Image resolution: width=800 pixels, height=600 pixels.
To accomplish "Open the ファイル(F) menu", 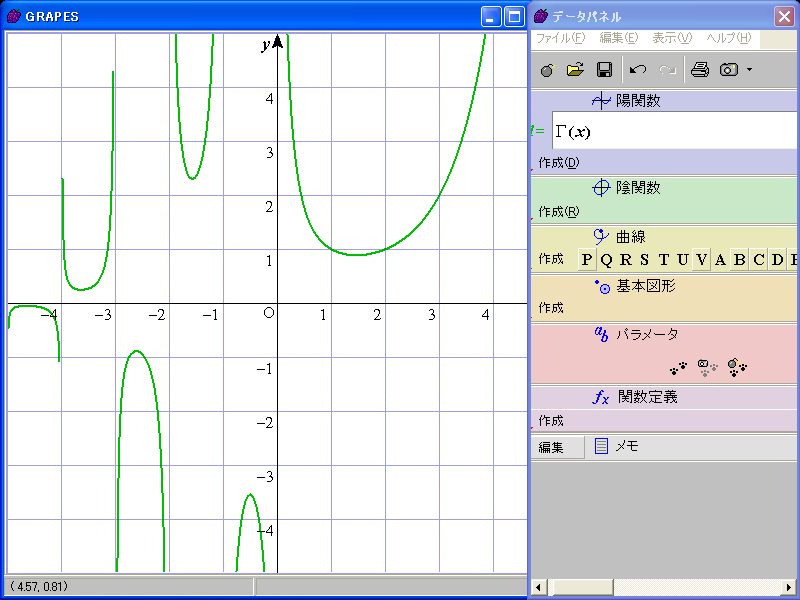I will tap(560, 38).
